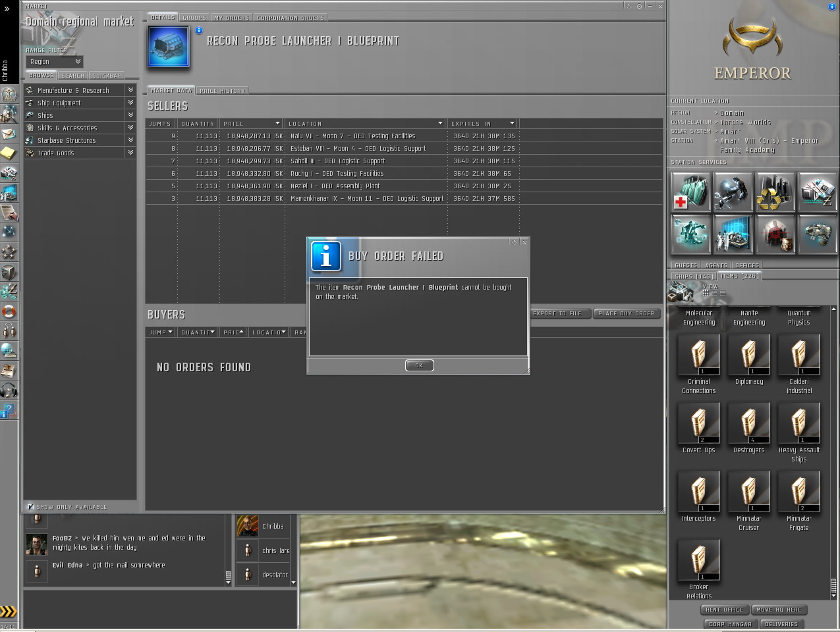Switch items view to details list mode
Viewport: 840px width, 632px height.
coord(714,293)
